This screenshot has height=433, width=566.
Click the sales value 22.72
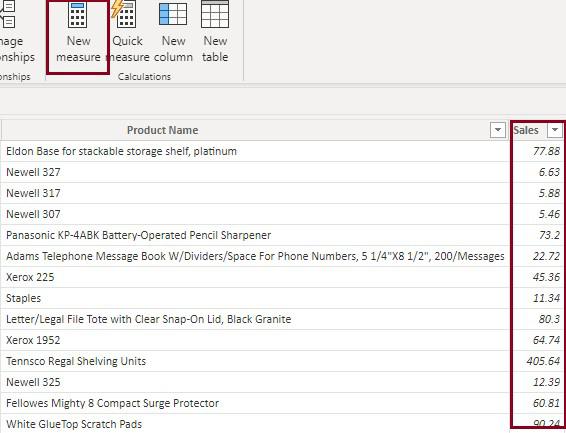coord(546,256)
